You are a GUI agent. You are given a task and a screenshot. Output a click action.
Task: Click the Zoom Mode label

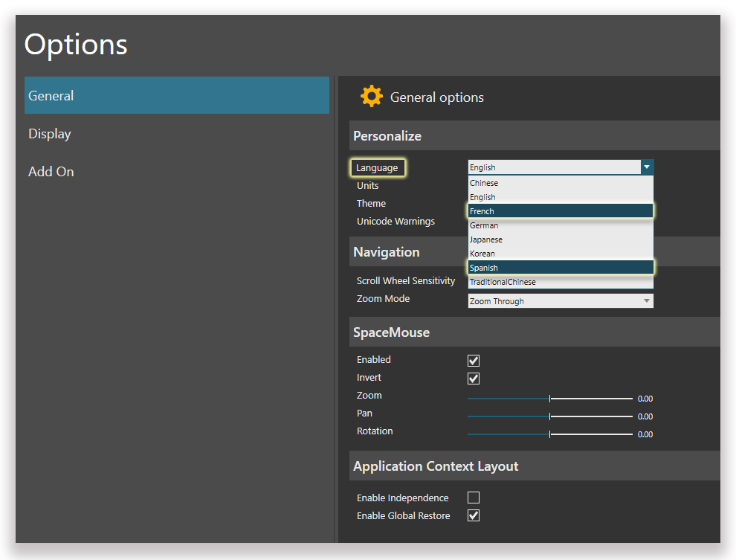(x=383, y=298)
